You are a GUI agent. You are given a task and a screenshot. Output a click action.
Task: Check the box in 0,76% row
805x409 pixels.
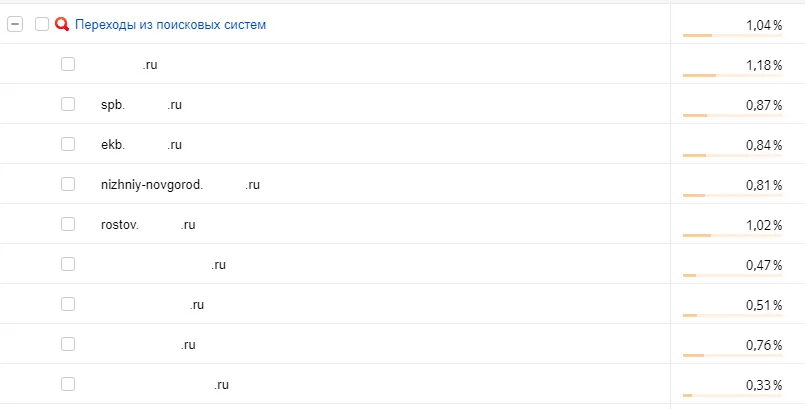[68, 344]
